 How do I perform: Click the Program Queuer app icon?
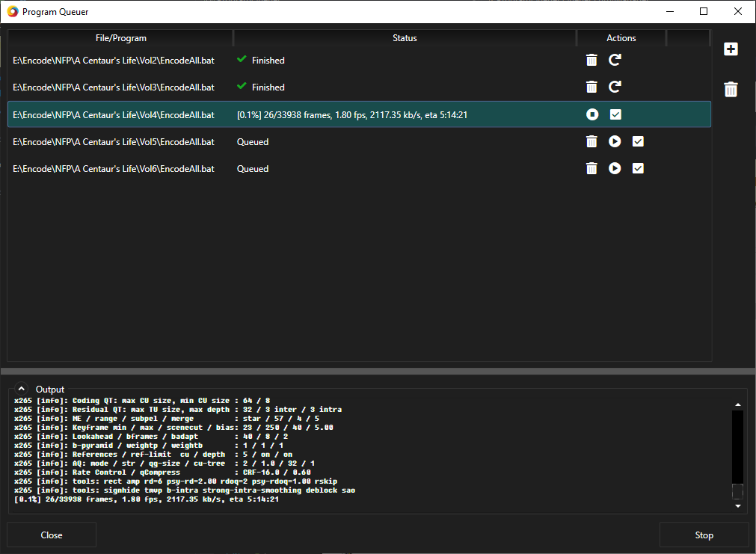click(13, 11)
